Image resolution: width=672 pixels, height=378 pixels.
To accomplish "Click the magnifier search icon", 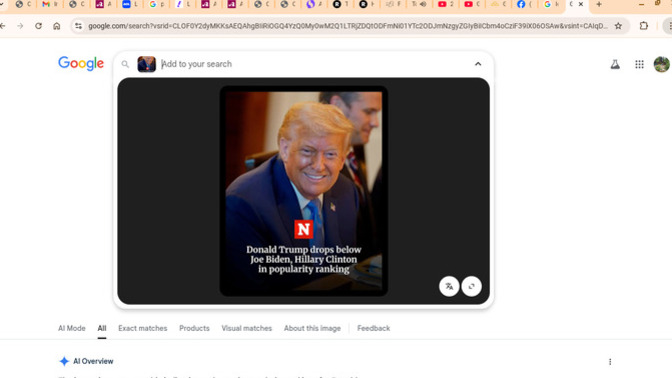I will (125, 64).
